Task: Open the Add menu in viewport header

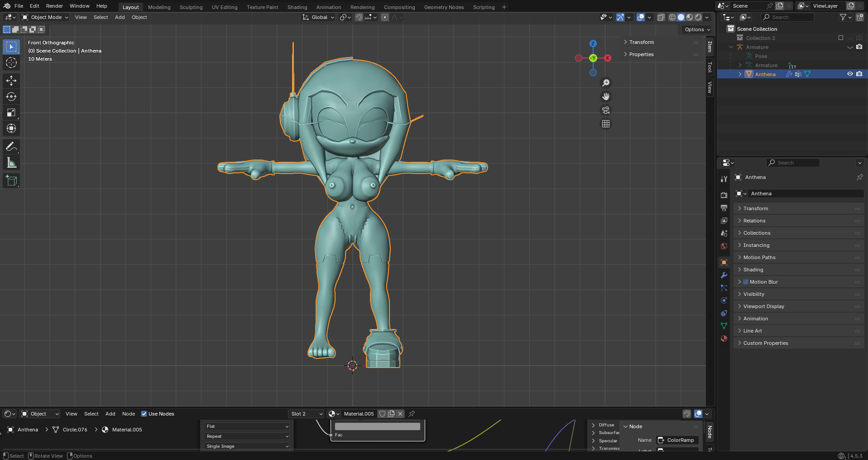Action: pos(120,17)
